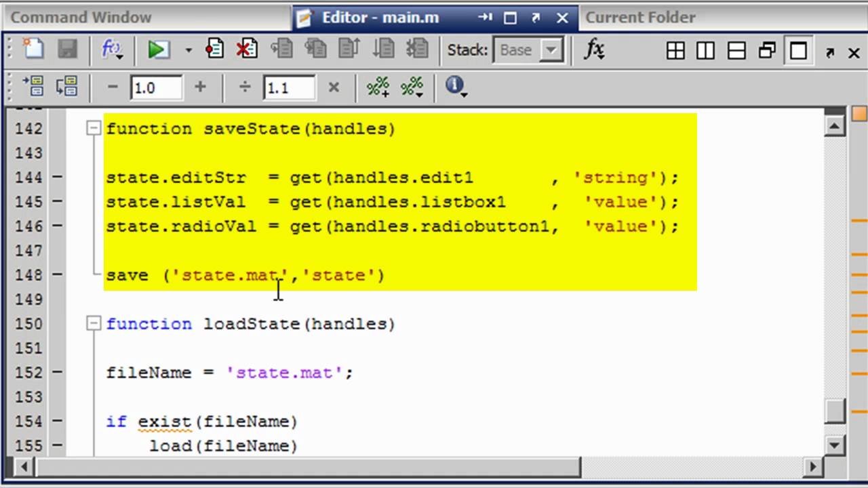Decrement value with minus button
Screen dimensions: 868x488
pos(113,87)
